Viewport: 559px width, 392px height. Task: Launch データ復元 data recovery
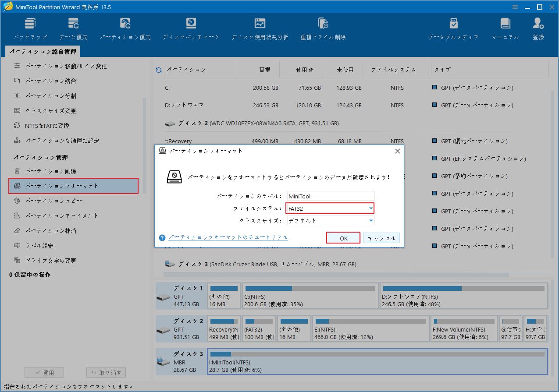[73, 28]
